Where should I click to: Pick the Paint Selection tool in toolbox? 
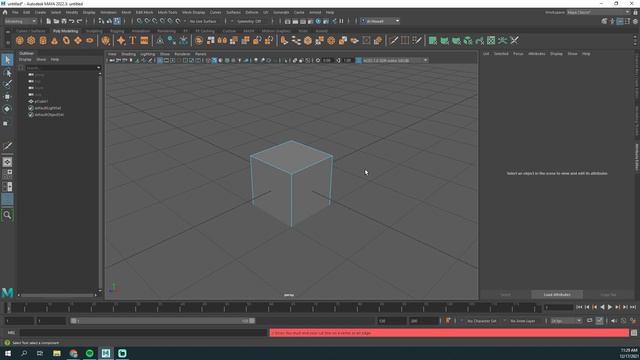tap(7, 84)
